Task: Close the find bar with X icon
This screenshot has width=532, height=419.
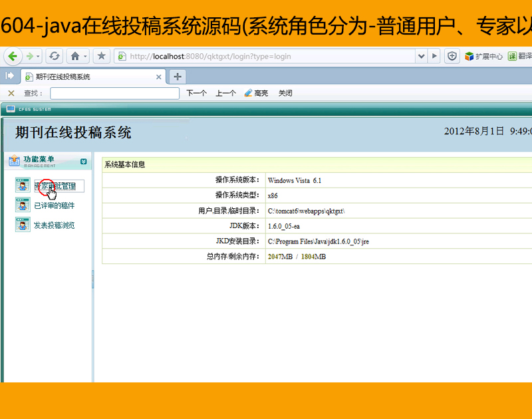Action: tap(11, 93)
